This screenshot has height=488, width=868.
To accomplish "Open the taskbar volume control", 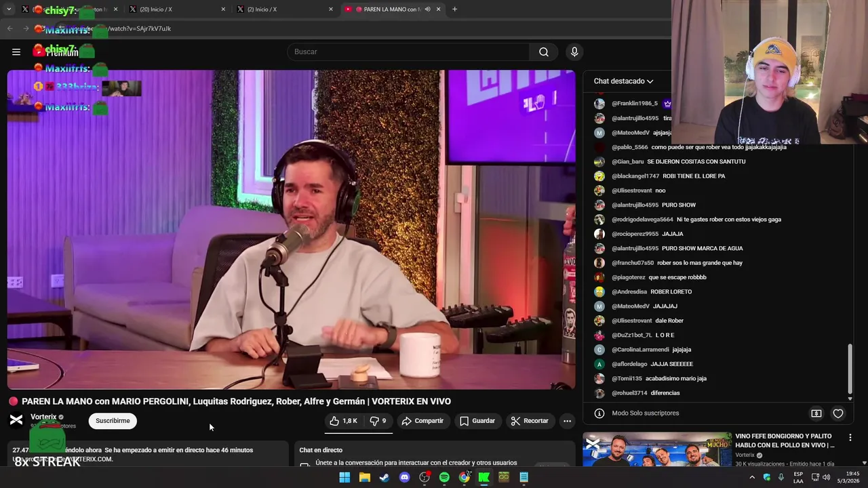I will tap(826, 477).
